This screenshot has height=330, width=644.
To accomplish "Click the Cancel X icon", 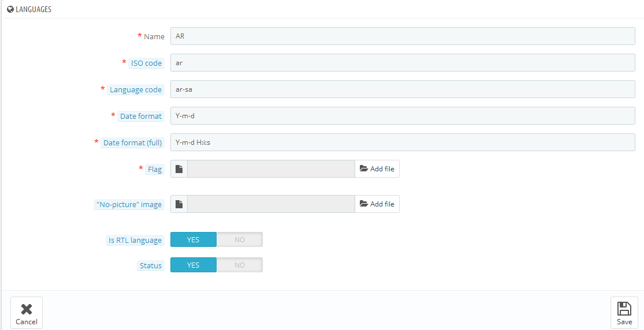I will click(x=27, y=309).
